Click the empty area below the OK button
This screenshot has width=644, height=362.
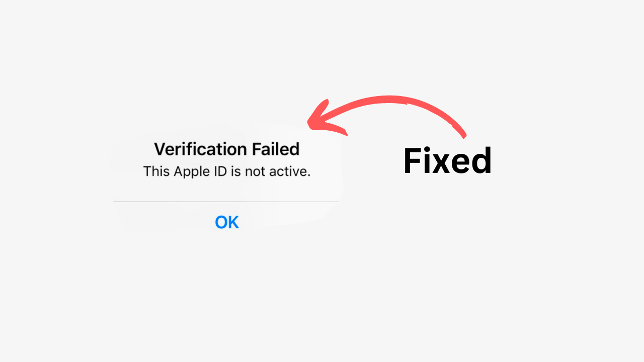coord(226,261)
